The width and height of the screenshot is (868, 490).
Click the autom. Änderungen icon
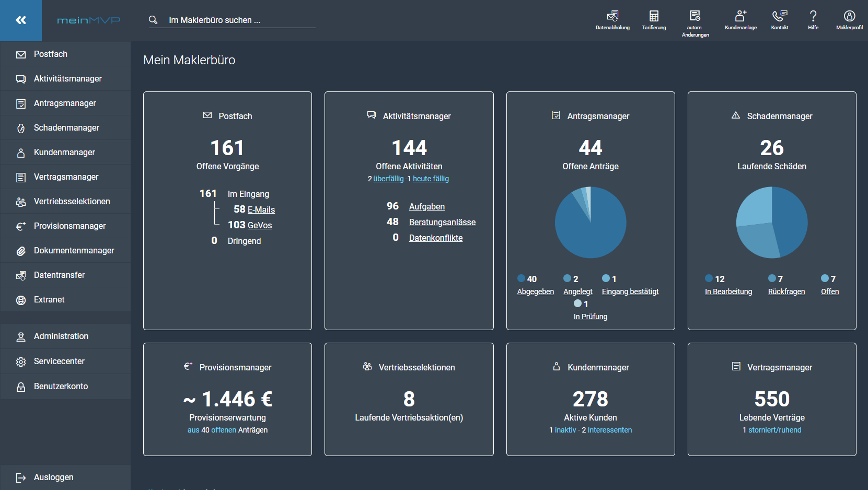(x=695, y=20)
